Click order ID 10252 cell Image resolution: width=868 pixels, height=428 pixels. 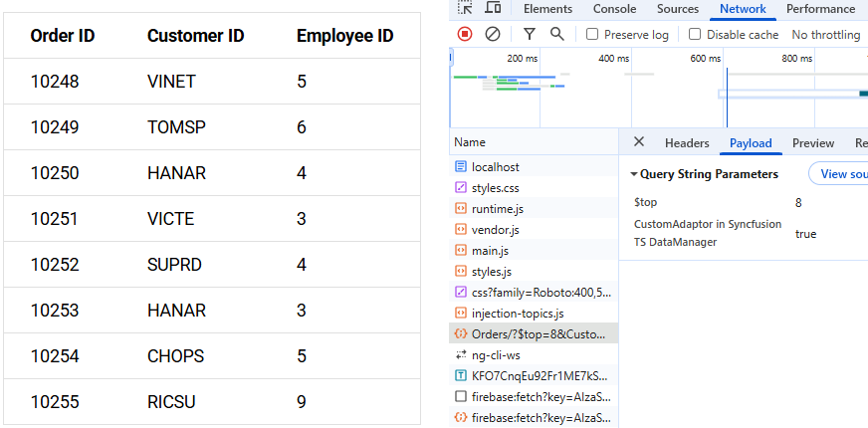tap(55, 265)
